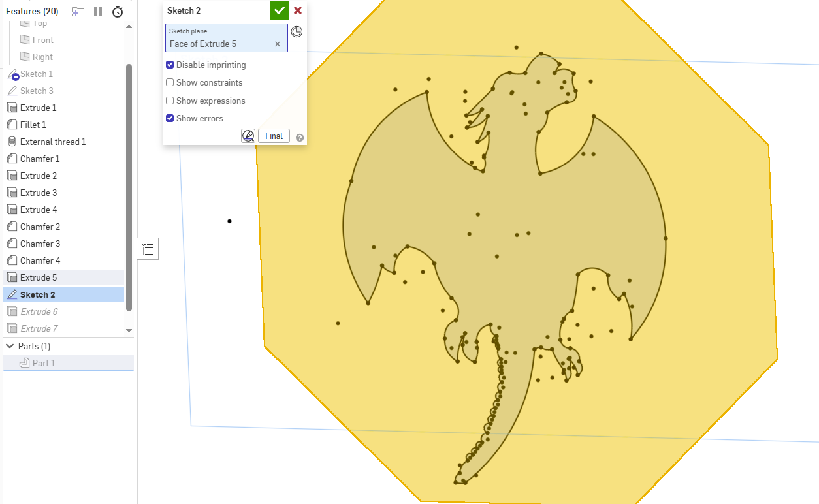Collapse the Parts (1) section

(10, 346)
